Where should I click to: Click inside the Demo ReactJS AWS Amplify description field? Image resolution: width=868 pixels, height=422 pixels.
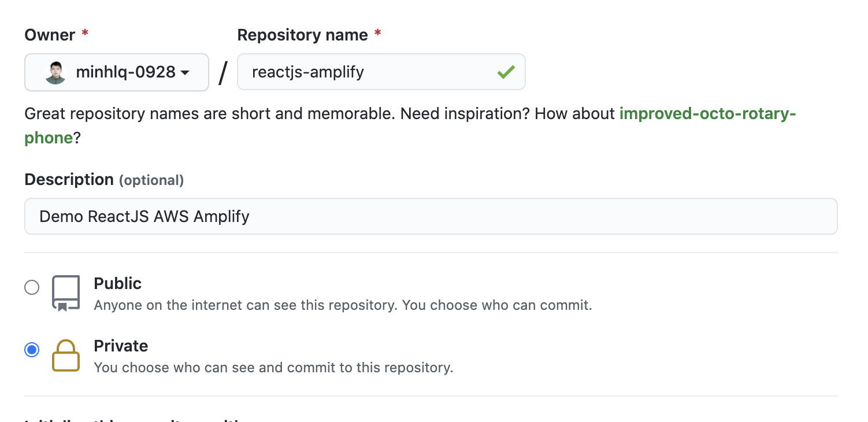(x=431, y=216)
